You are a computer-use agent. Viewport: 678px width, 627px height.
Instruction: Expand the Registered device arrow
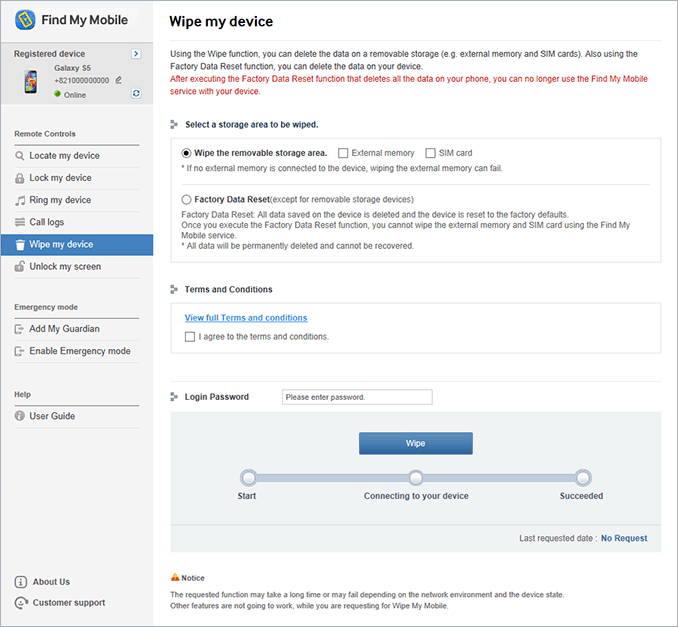136,54
